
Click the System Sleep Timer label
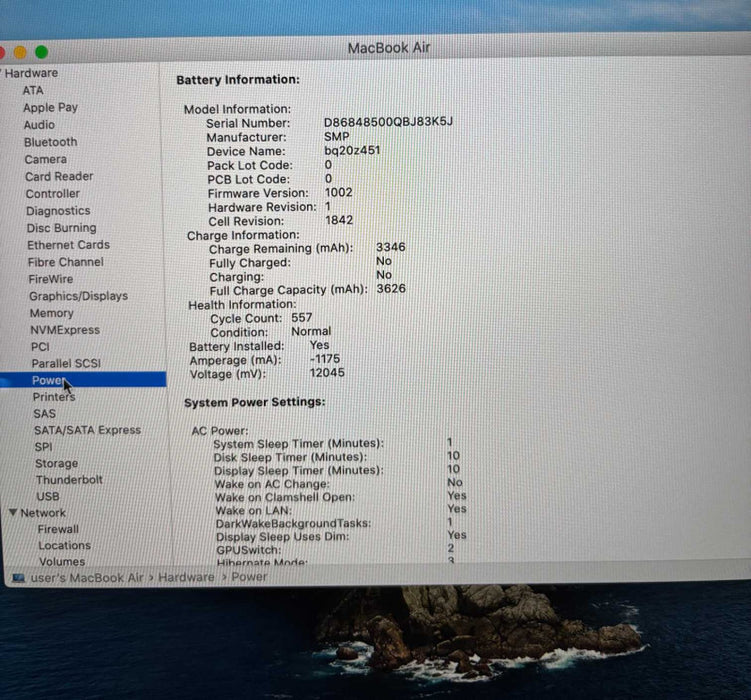point(299,444)
